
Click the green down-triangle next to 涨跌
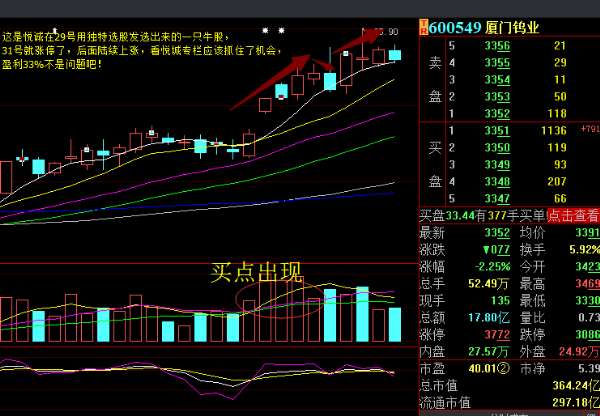click(x=484, y=249)
